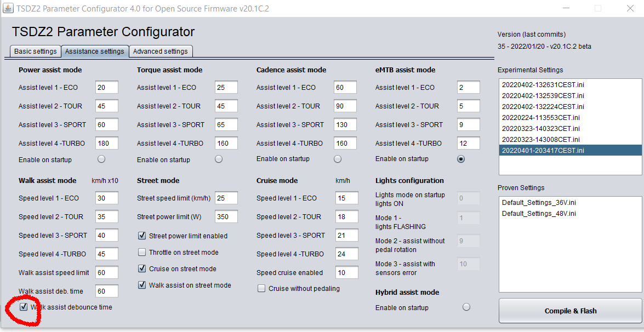Click Torque assist level 4 TURBO field
Screen dimensions: 644x332
226,143
